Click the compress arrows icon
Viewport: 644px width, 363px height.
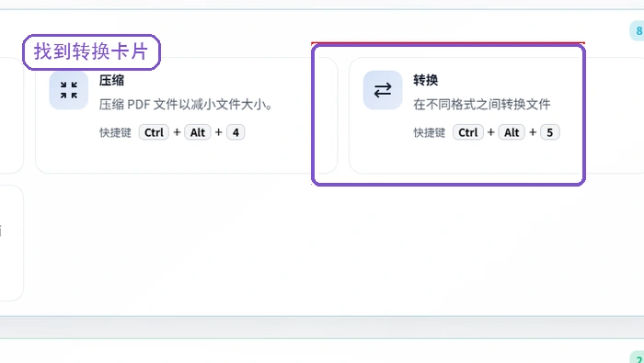69,90
